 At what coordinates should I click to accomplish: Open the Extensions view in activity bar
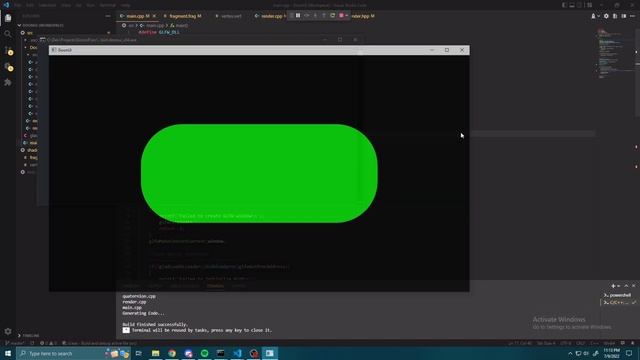[x=8, y=82]
